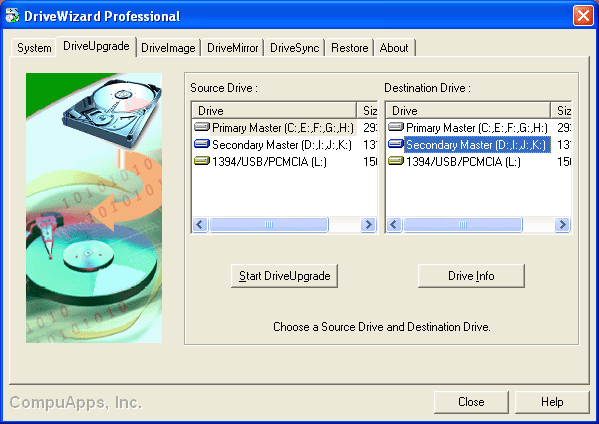This screenshot has height=424, width=599.
Task: Click the Size column header in Destination list
Action: point(561,110)
